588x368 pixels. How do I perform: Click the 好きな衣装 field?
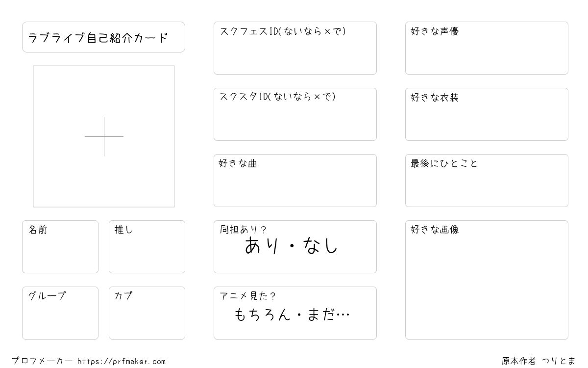tap(487, 114)
